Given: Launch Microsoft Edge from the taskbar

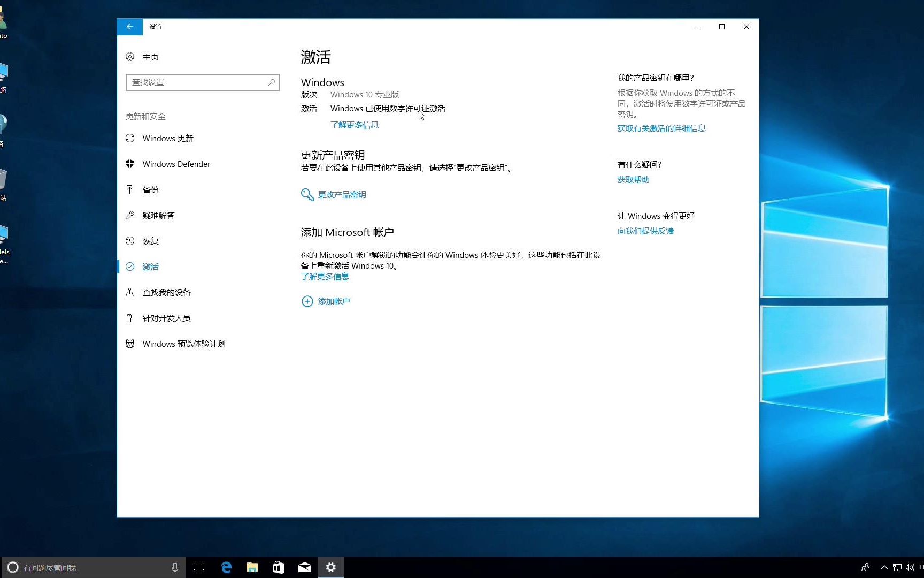Looking at the screenshot, I should [227, 567].
